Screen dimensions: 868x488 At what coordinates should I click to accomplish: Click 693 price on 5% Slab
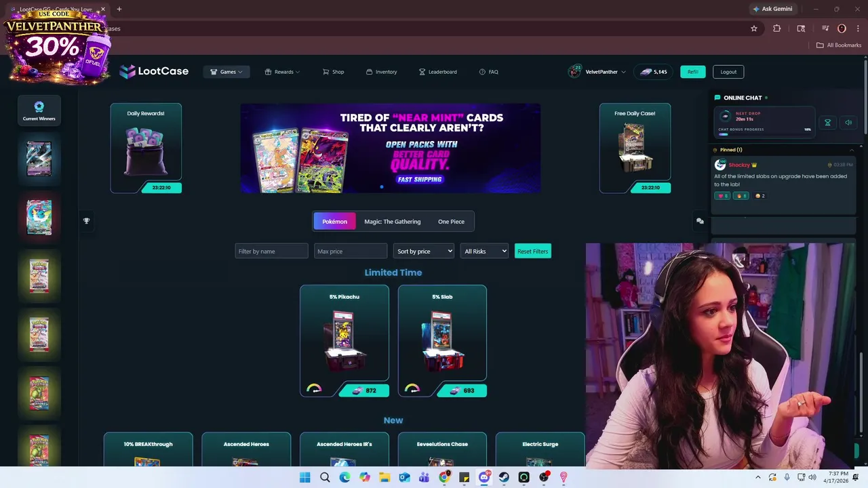tap(462, 390)
